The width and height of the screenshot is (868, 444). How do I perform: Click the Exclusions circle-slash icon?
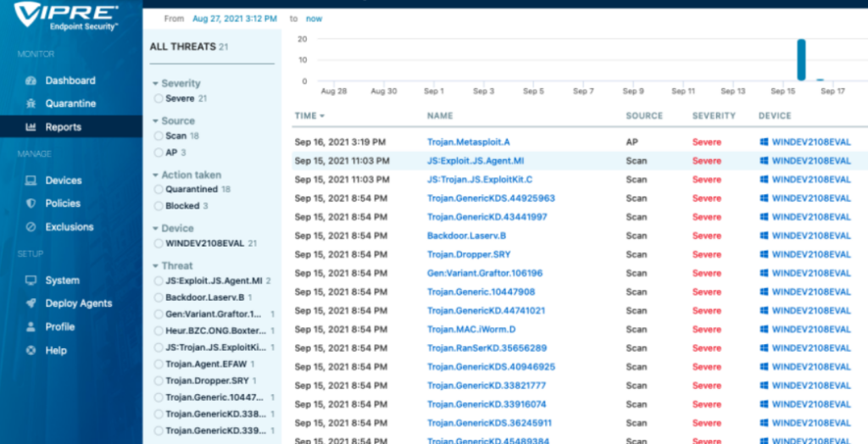click(31, 227)
